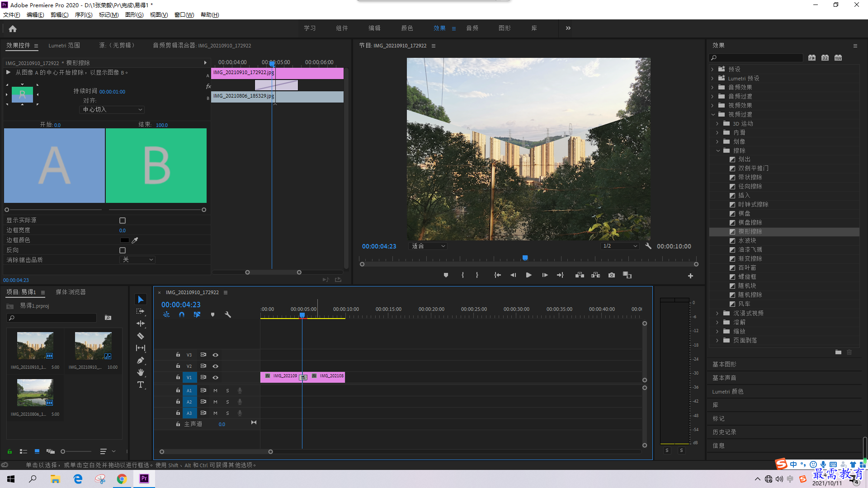Solo audio track A2
The image size is (868, 488).
(227, 402)
